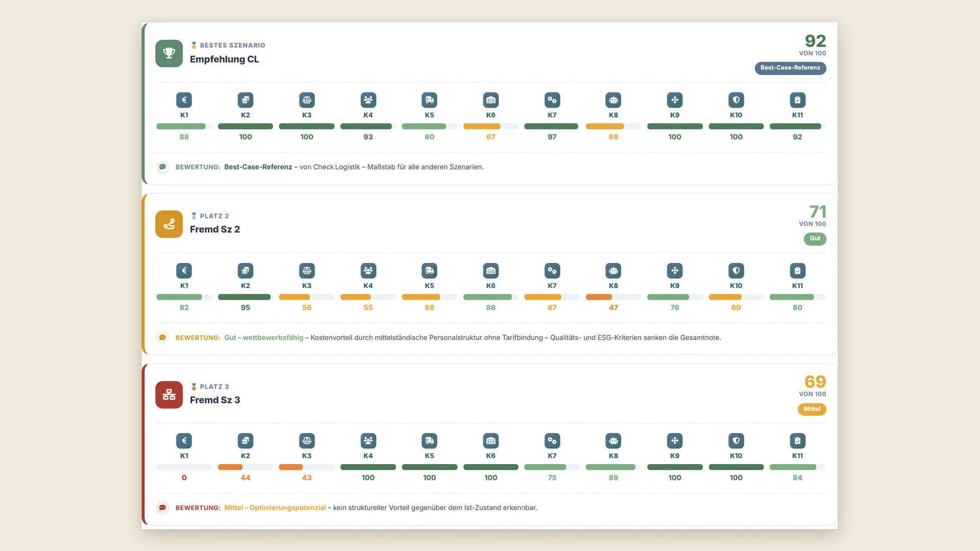This screenshot has width=980, height=551.
Task: Click the speech bubble icon beside Mittel Bewertung
Action: coord(162,508)
